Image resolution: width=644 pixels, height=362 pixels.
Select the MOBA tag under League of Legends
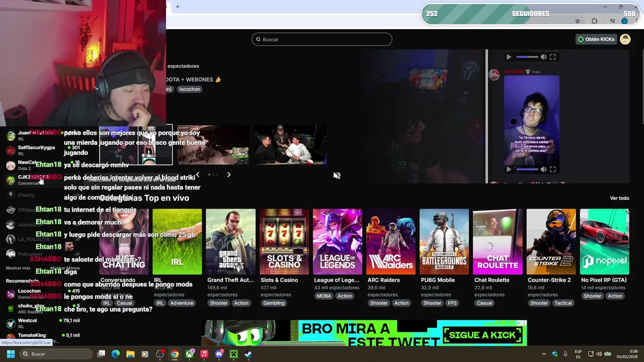324,296
